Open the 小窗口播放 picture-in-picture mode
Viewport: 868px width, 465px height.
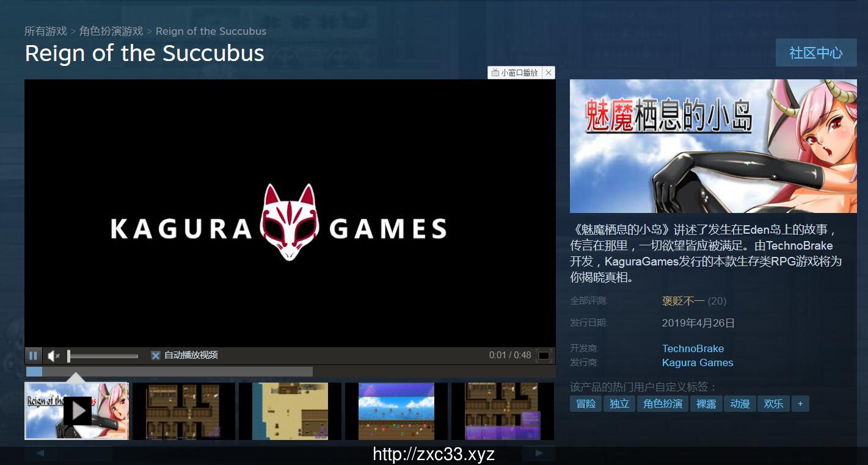click(514, 72)
